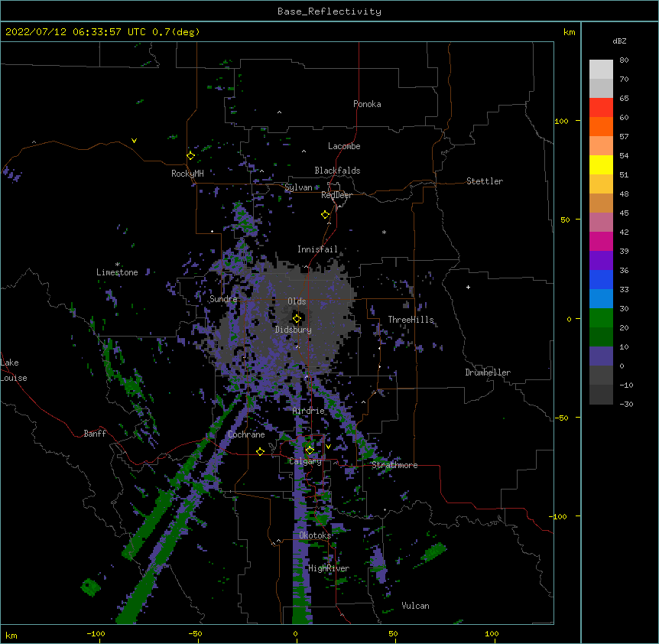Image resolution: width=659 pixels, height=644 pixels.
Task: Click the yellow diamond marker near RockyMH
Action: tap(190, 155)
